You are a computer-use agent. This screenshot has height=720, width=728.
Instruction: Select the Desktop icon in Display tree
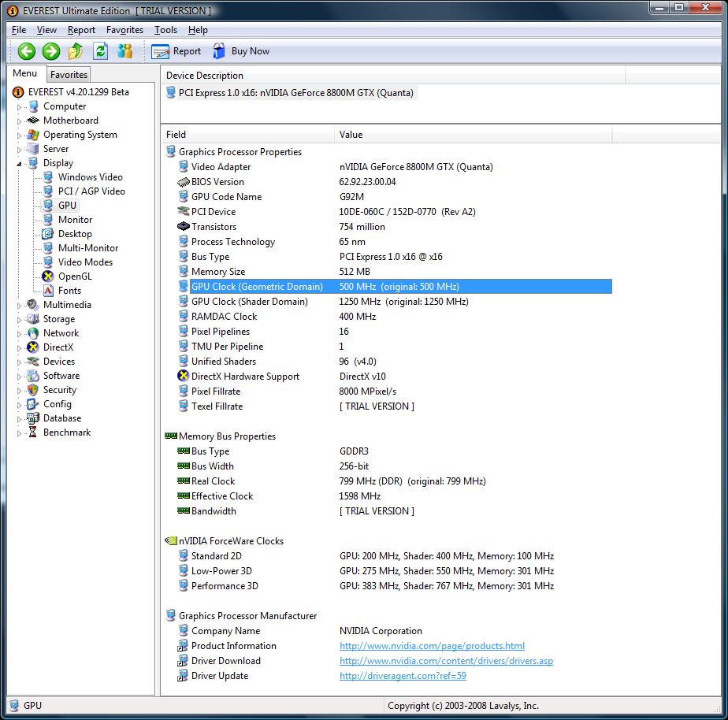click(x=48, y=233)
